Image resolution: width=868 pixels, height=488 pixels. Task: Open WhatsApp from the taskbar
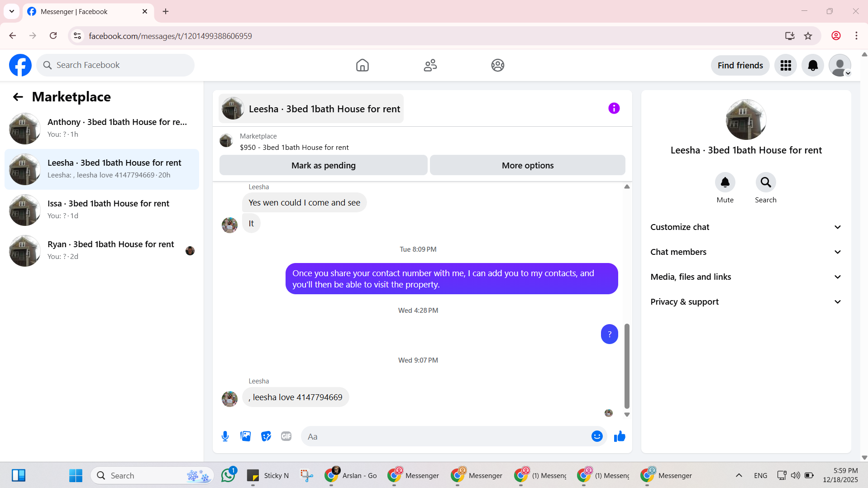tap(229, 475)
